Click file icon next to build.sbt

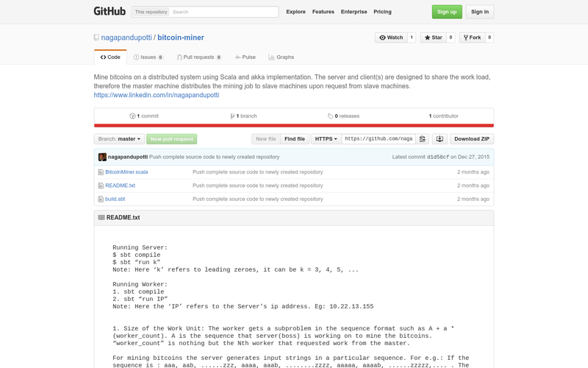pos(101,199)
